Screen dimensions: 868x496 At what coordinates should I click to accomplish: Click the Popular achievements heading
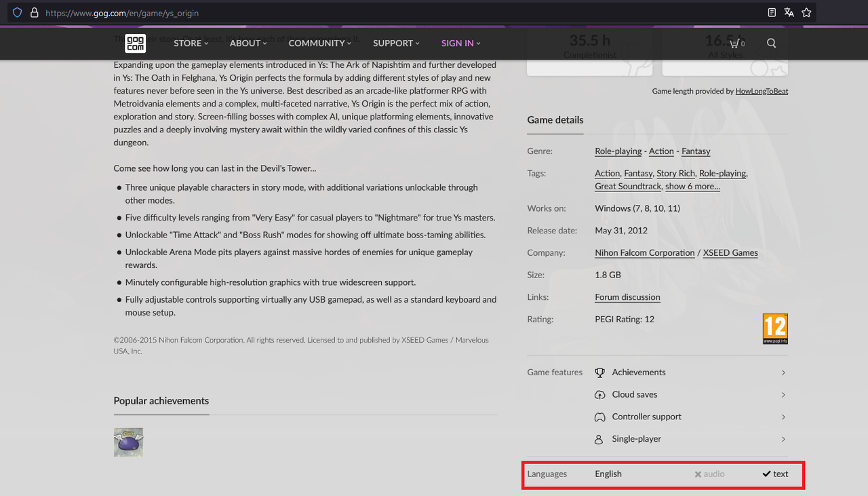pos(161,401)
